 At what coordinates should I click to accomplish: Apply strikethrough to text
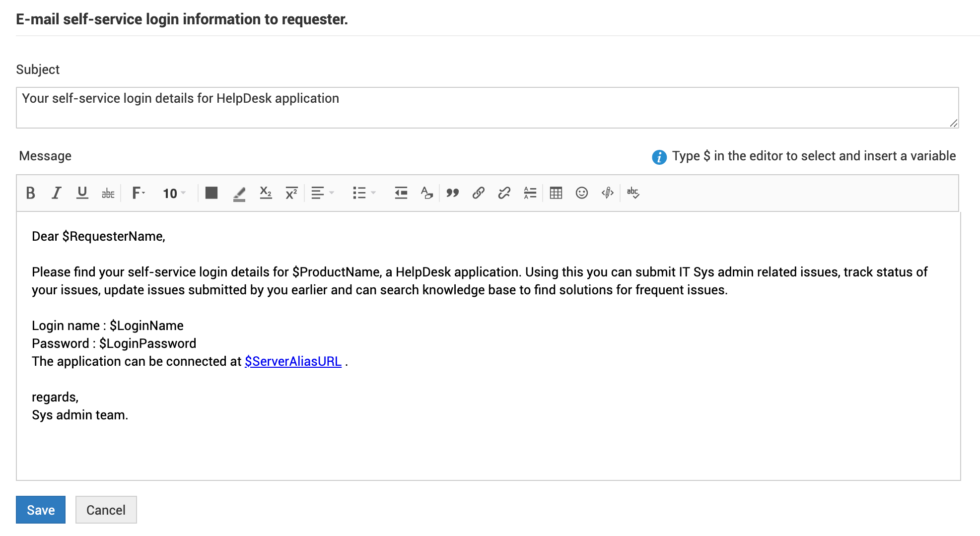pos(108,193)
